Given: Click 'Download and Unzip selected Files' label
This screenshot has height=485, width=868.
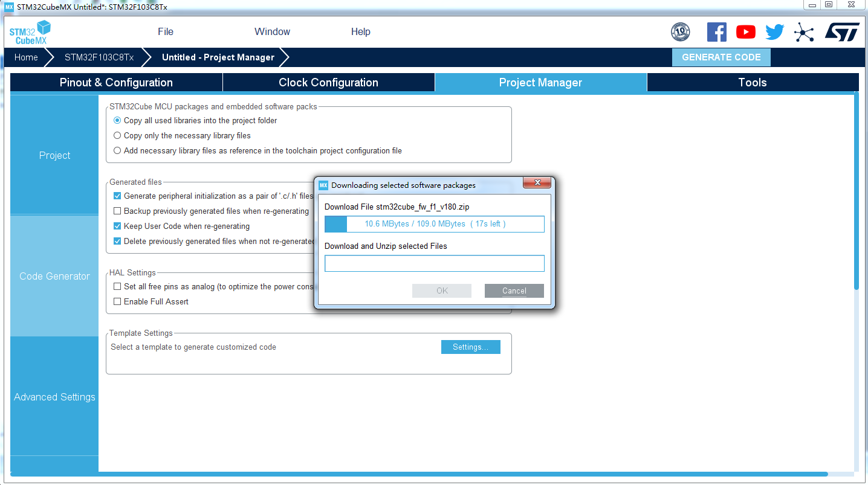Looking at the screenshot, I should point(386,246).
